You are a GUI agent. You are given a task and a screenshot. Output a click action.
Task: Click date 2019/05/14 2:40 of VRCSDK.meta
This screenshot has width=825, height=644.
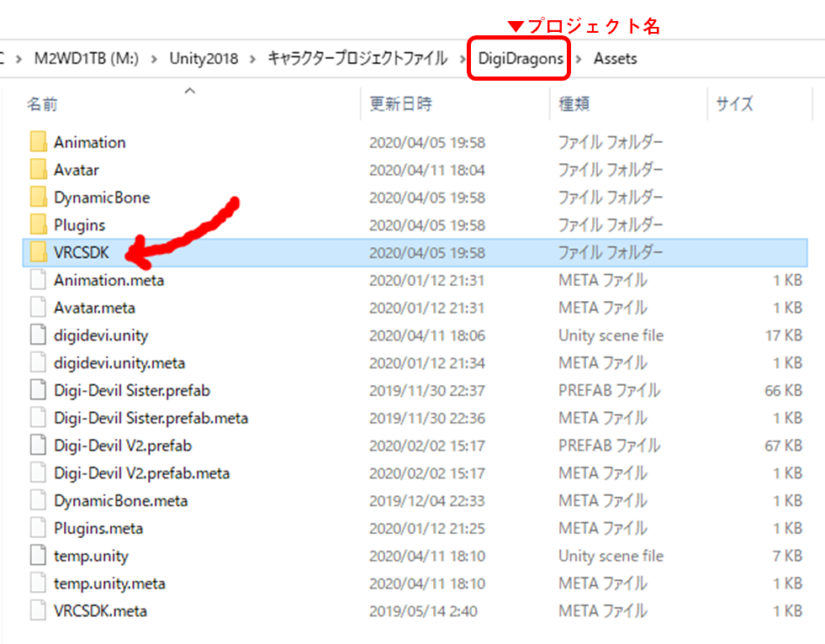[423, 611]
